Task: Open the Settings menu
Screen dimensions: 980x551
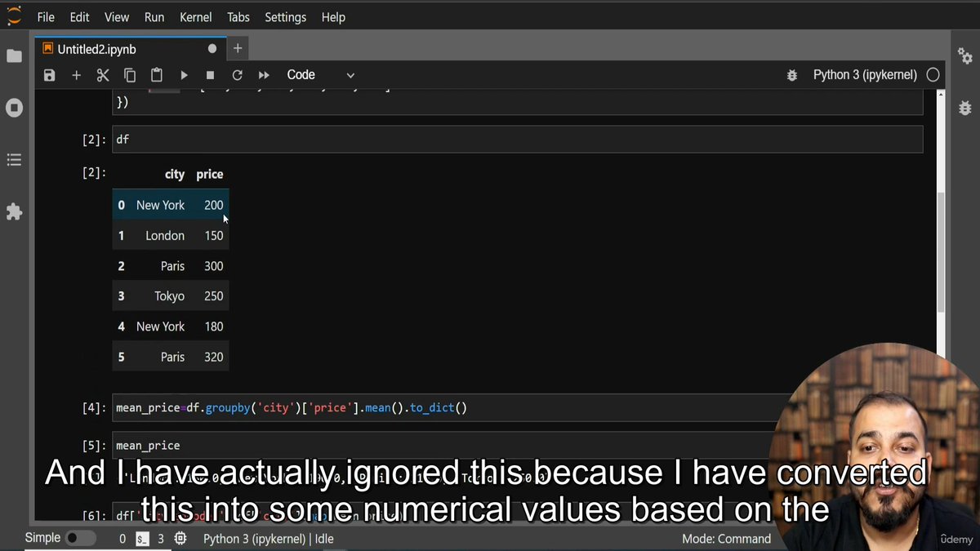Action: (285, 17)
